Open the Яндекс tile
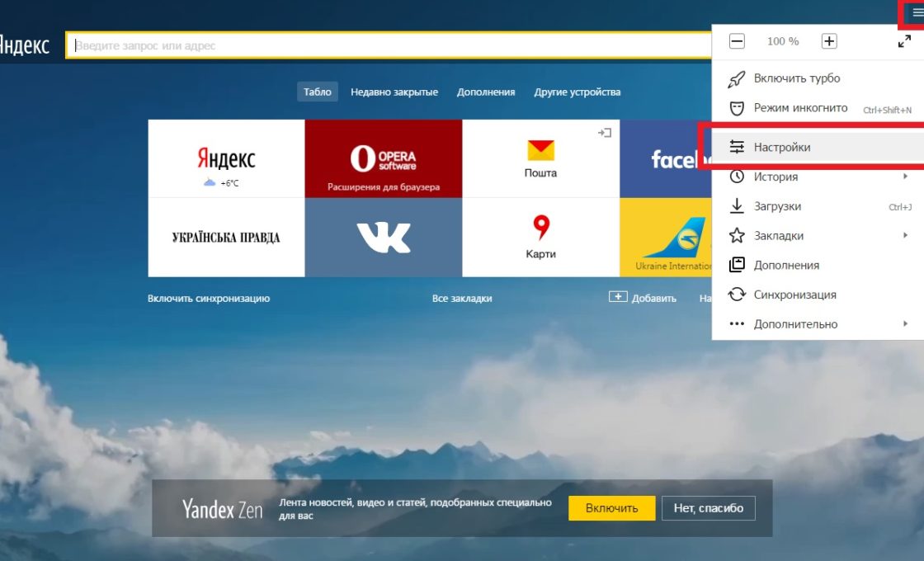Image resolution: width=924 pixels, height=561 pixels. 226,158
